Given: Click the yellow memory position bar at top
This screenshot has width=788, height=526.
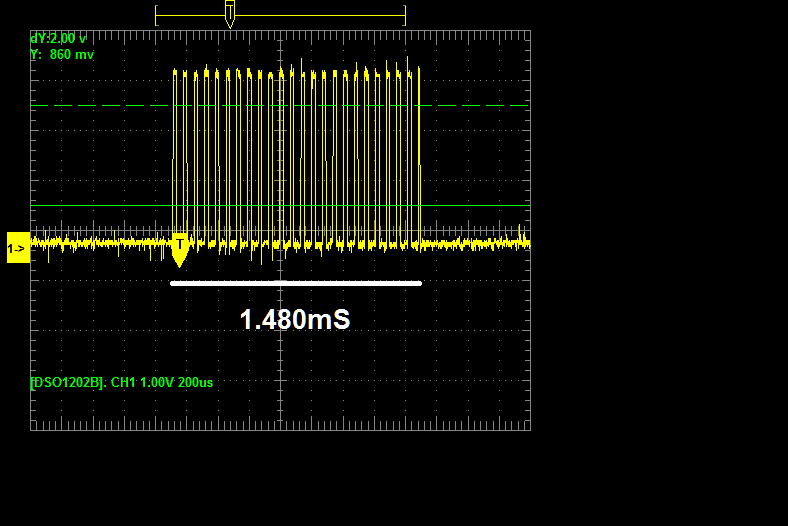Looking at the screenshot, I should [x=280, y=16].
